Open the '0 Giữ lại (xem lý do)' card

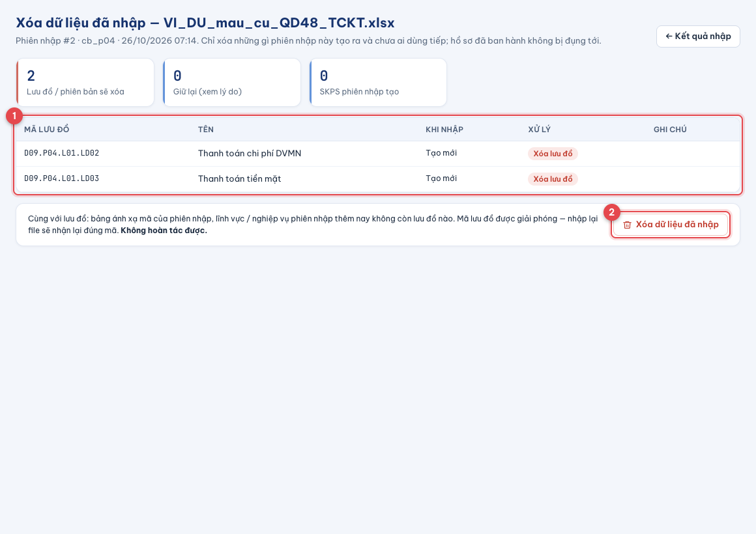(232, 83)
